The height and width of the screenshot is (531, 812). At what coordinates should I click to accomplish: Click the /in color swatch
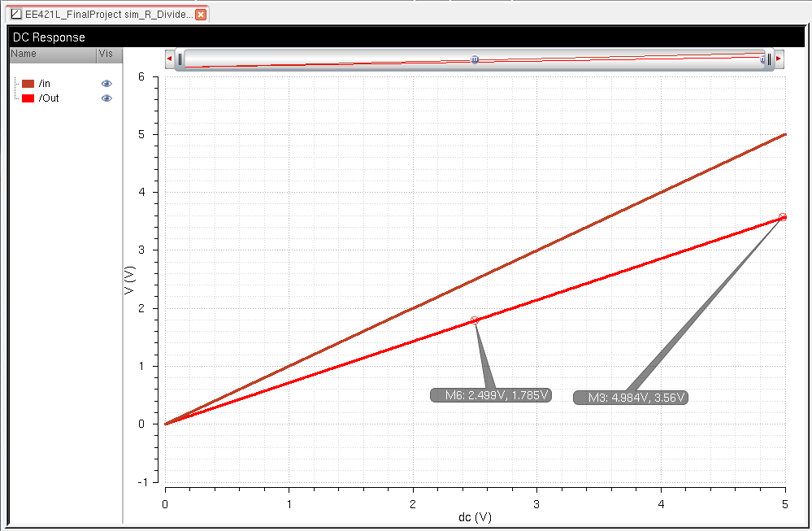coord(28,84)
